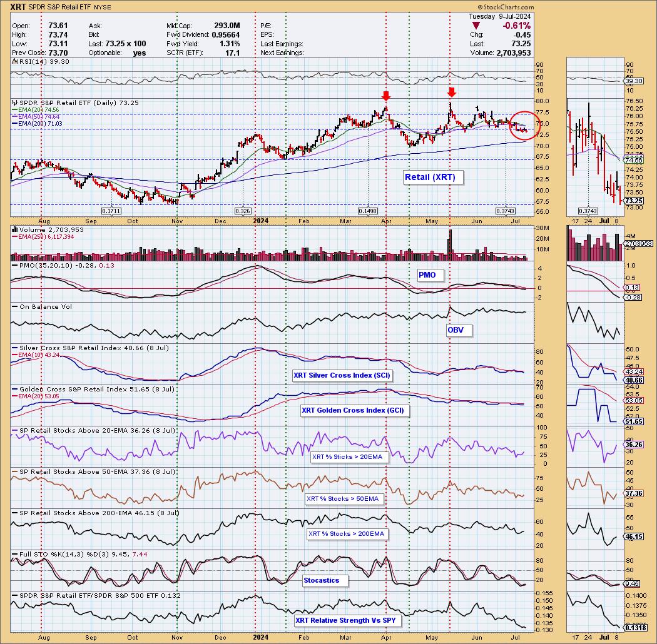The height and width of the screenshot is (644, 657).
Task: Click the 'On Balance Vol' panel legend
Action: point(42,306)
